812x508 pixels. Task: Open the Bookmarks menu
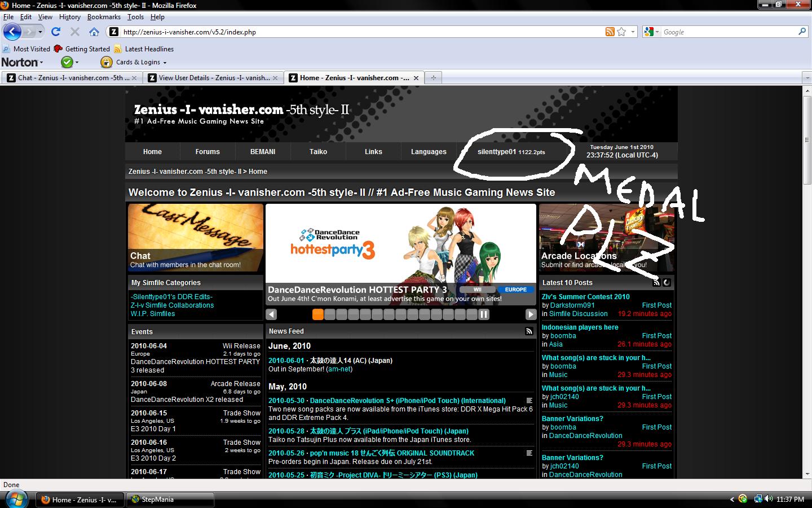click(x=104, y=17)
